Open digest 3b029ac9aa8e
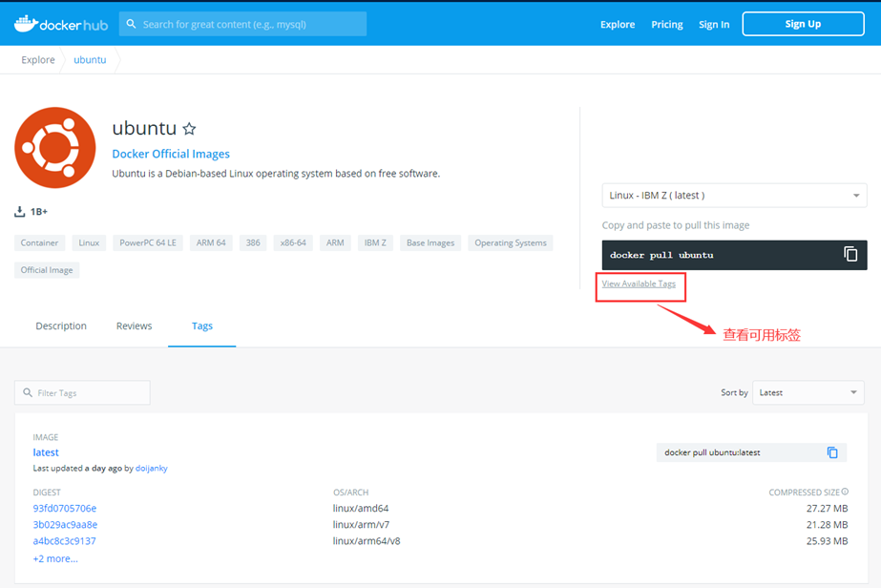 tap(65, 524)
